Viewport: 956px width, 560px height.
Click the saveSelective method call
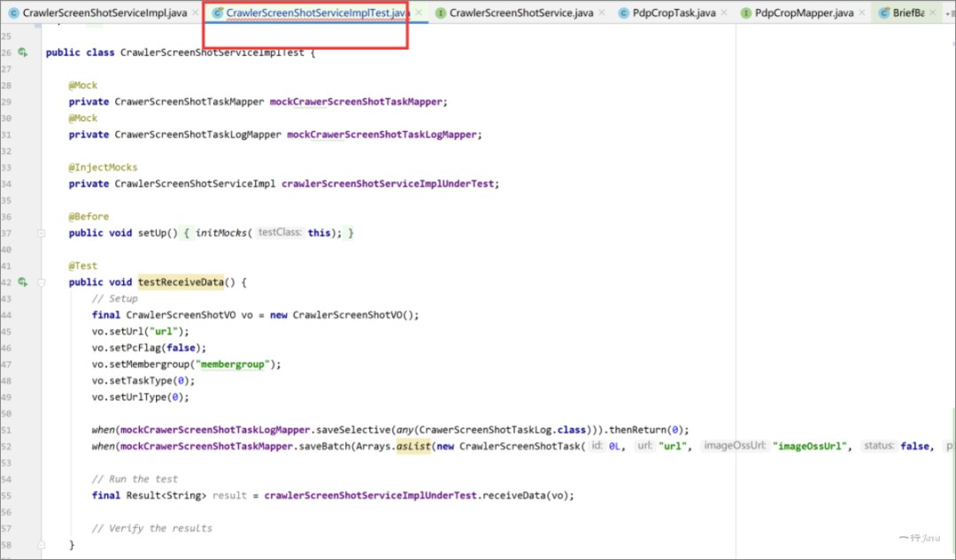(x=353, y=430)
